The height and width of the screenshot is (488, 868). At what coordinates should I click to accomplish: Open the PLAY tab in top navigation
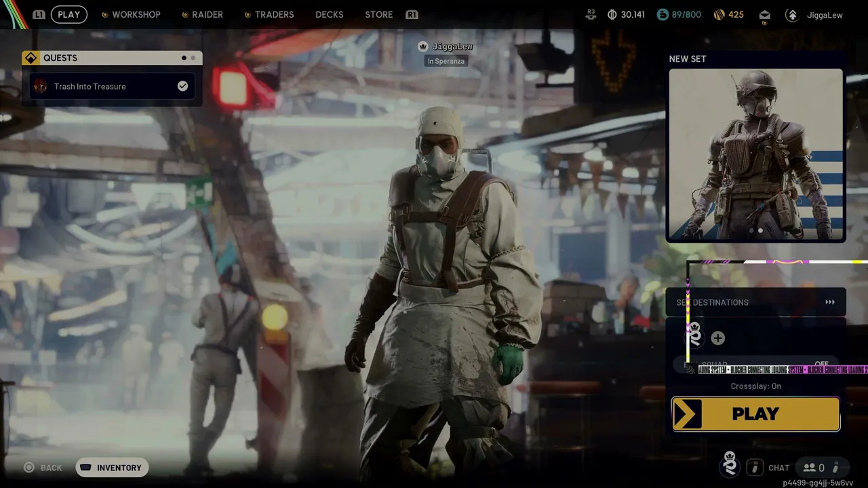click(68, 14)
